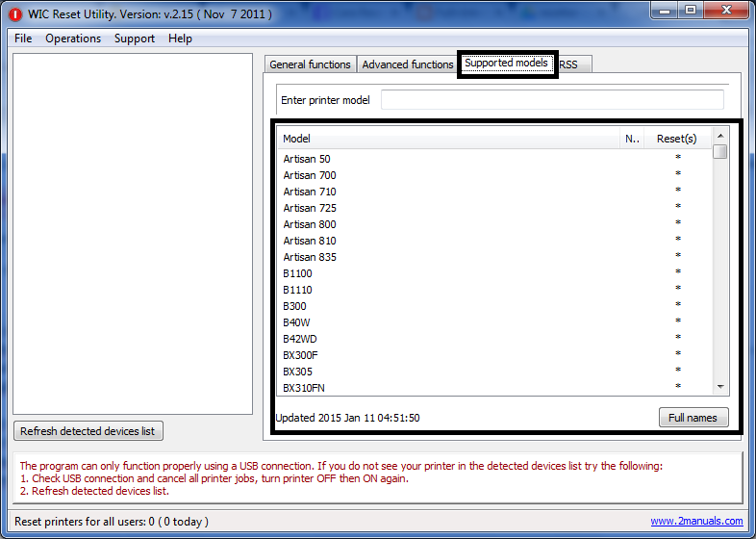The image size is (756, 539).
Task: Select the Artisan 800 row
Action: tap(494, 224)
